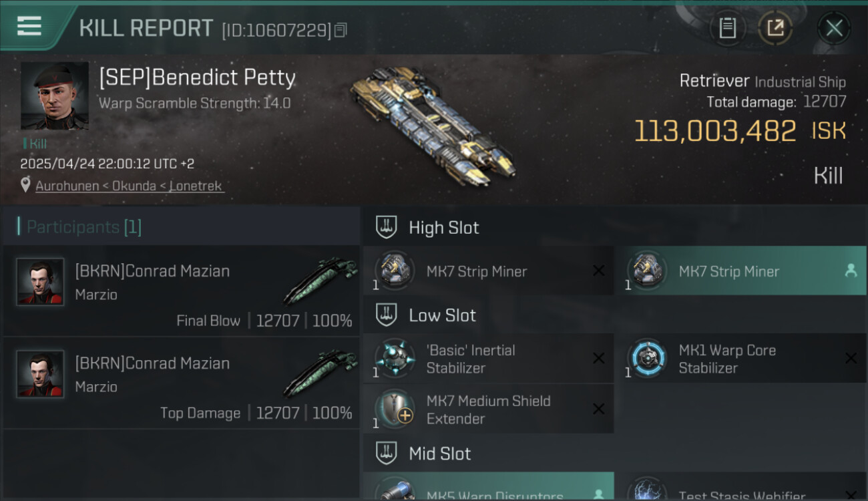Click the MK7 Medium Shield Extender icon
Image resolution: width=868 pixels, height=501 pixels.
click(x=395, y=409)
